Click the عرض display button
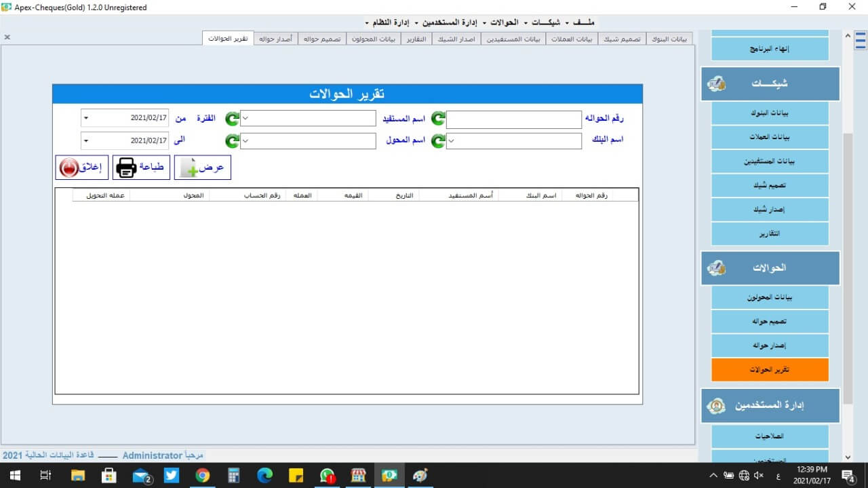Viewport: 868px width, 488px height. (203, 168)
